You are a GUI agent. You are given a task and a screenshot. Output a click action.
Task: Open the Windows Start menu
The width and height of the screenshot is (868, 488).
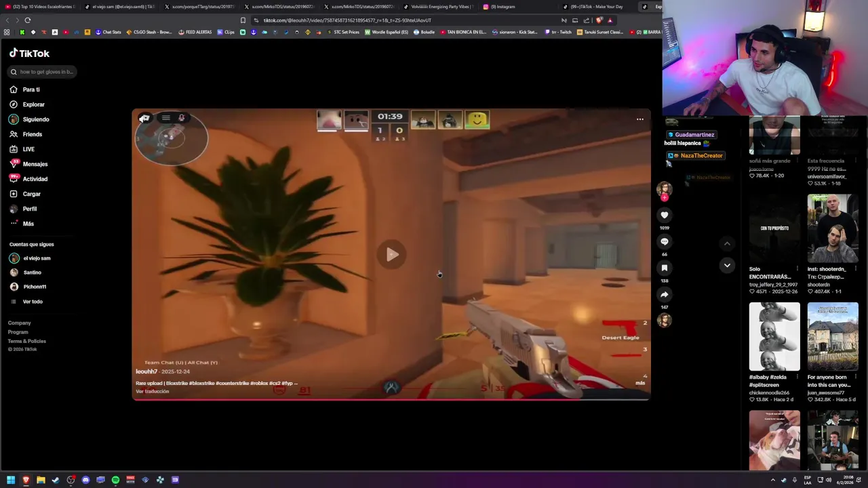point(11,480)
